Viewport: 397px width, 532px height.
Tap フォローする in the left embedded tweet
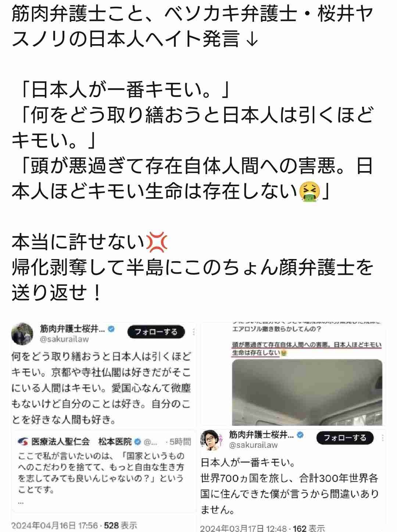tap(156, 332)
